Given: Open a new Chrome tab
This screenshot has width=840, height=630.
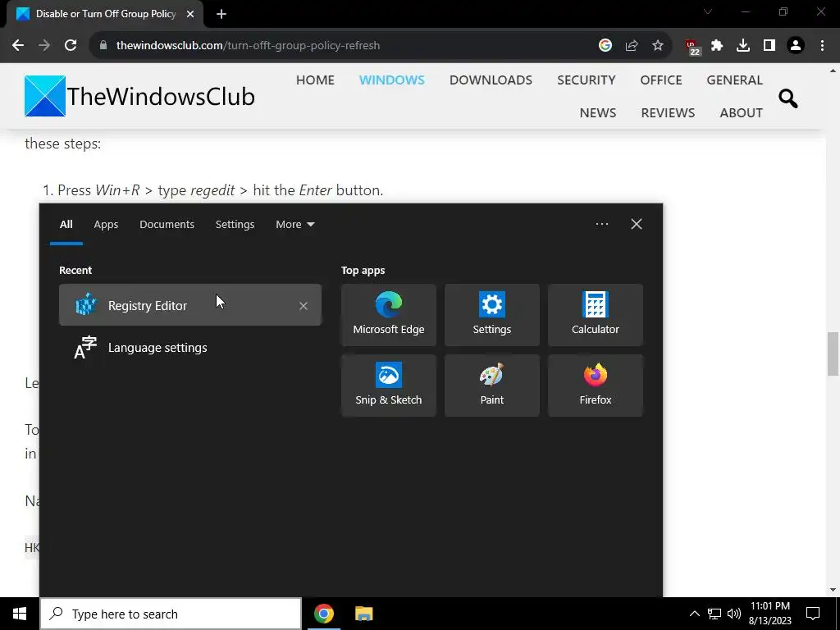Looking at the screenshot, I should click(x=221, y=14).
